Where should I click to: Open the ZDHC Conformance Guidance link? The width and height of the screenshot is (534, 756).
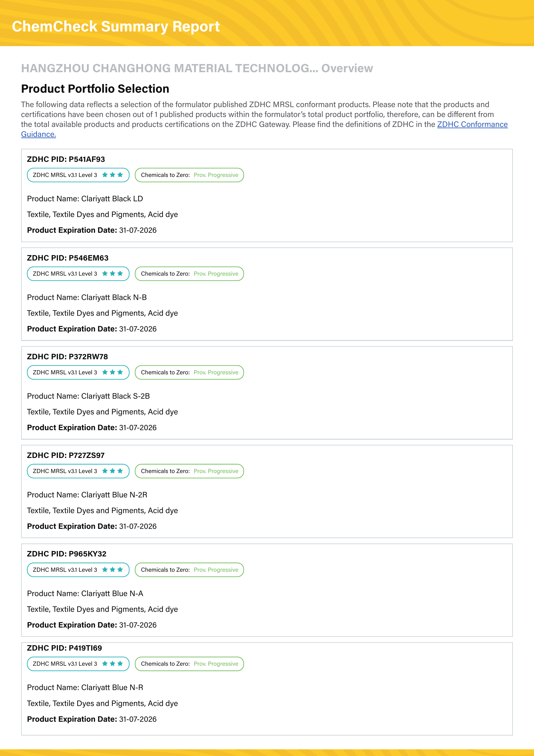(x=472, y=125)
